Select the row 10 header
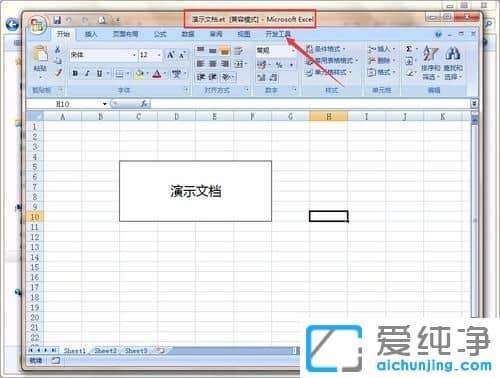The width and height of the screenshot is (500, 378). click(35, 217)
